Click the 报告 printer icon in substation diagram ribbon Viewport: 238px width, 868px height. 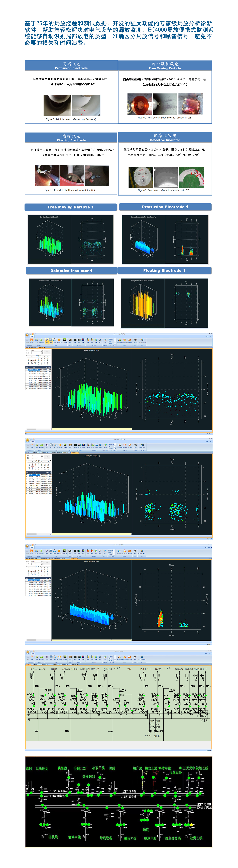point(135,657)
